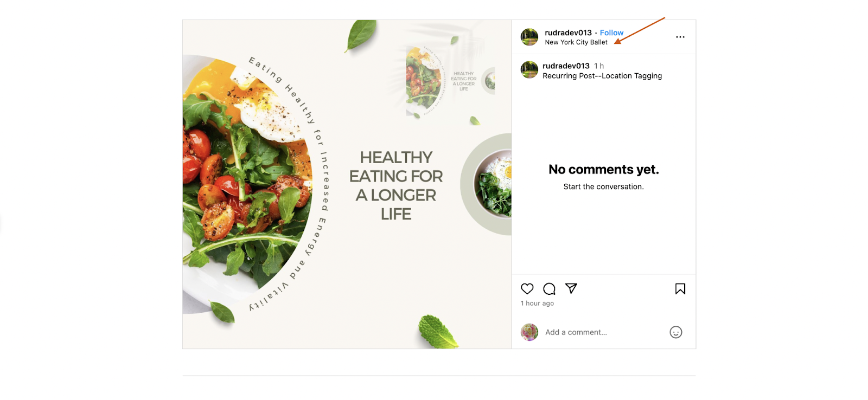Save the post with the bookmark icon
Screen dimensions: 868x400
(x=680, y=289)
